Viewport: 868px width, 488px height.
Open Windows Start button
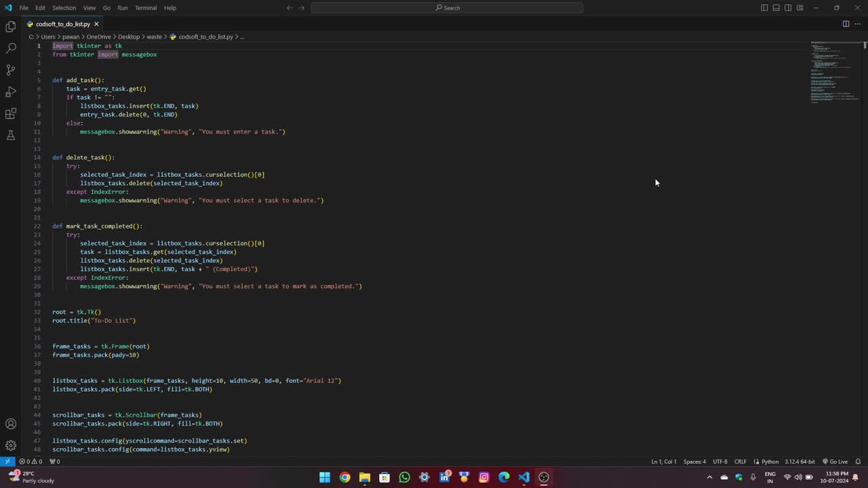pyautogui.click(x=325, y=477)
